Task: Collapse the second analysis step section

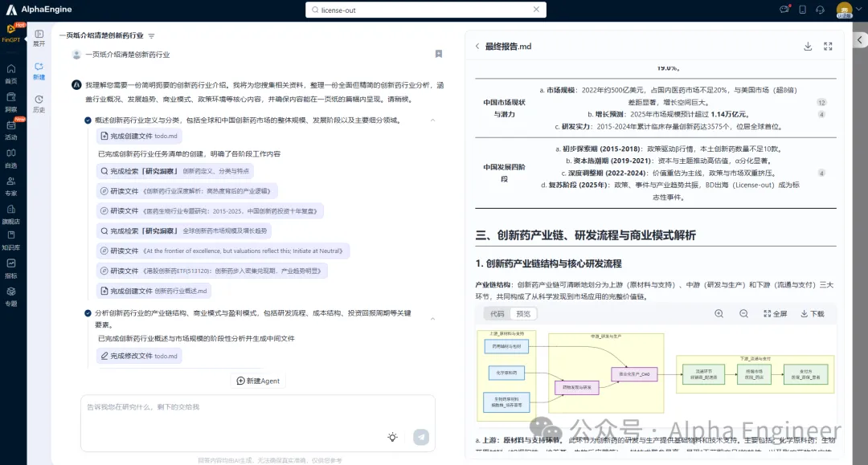Action: 433,318
